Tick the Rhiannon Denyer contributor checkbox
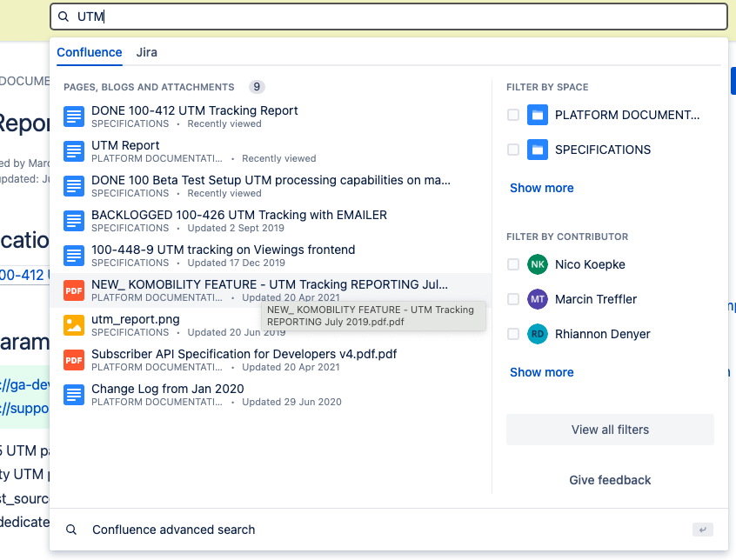This screenshot has width=736, height=560. point(513,334)
